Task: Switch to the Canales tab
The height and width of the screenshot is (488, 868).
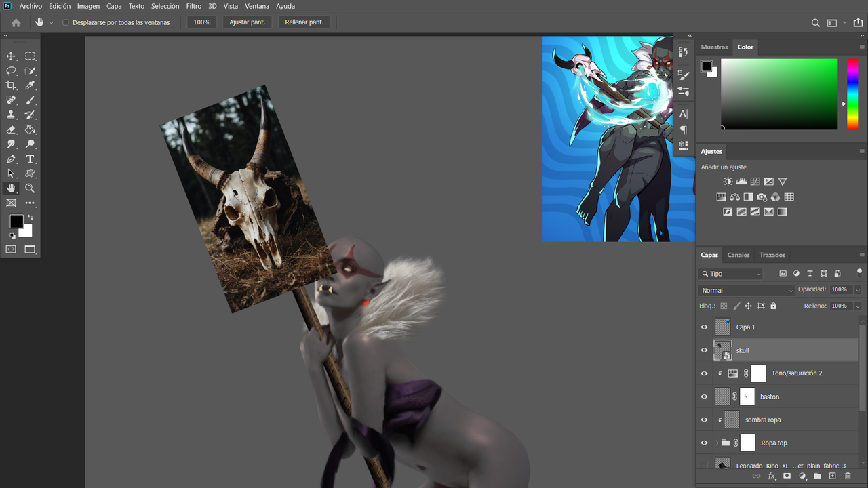Action: click(x=738, y=255)
